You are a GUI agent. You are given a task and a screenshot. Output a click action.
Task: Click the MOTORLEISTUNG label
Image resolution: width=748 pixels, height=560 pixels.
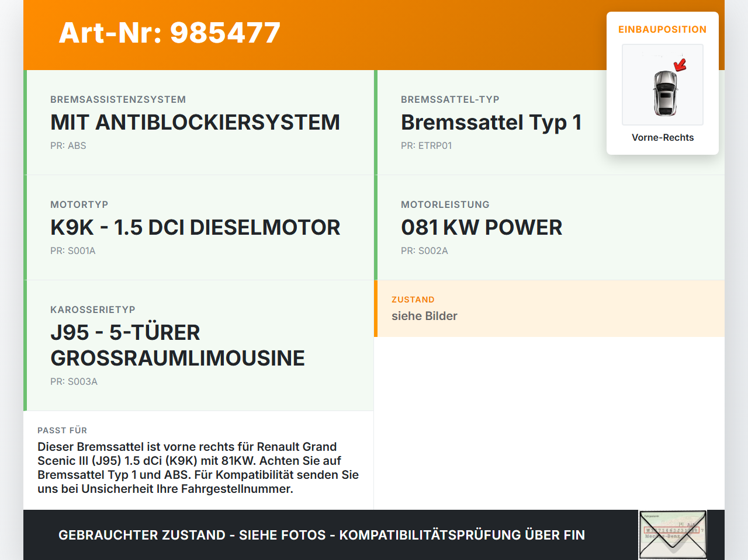point(445,205)
